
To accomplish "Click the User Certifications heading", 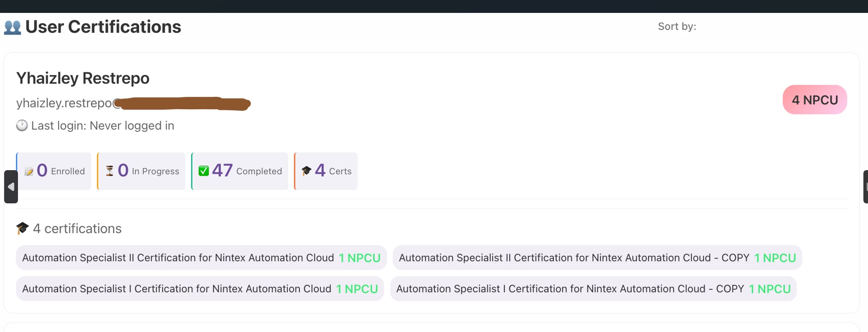I will tap(103, 27).
